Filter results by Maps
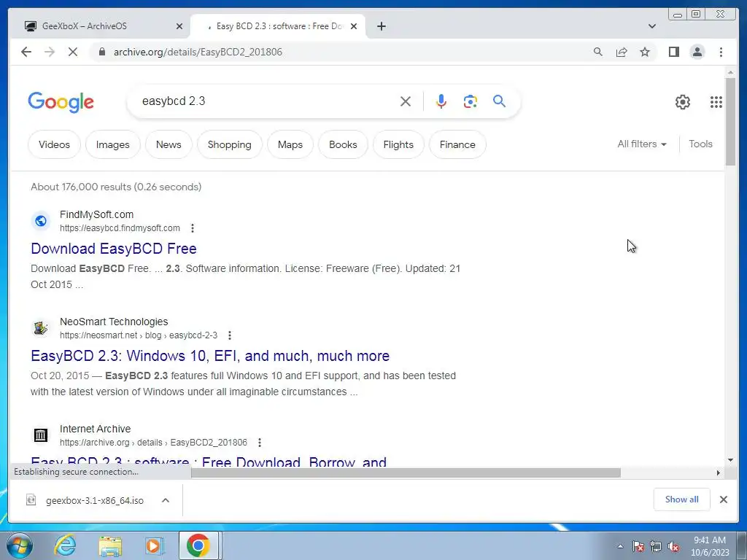The image size is (747, 560). coord(290,144)
